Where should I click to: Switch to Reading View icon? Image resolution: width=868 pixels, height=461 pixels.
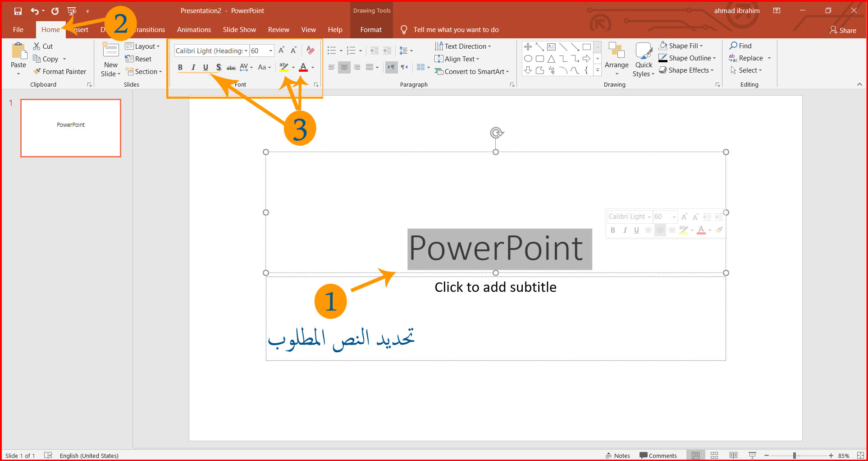(x=733, y=455)
